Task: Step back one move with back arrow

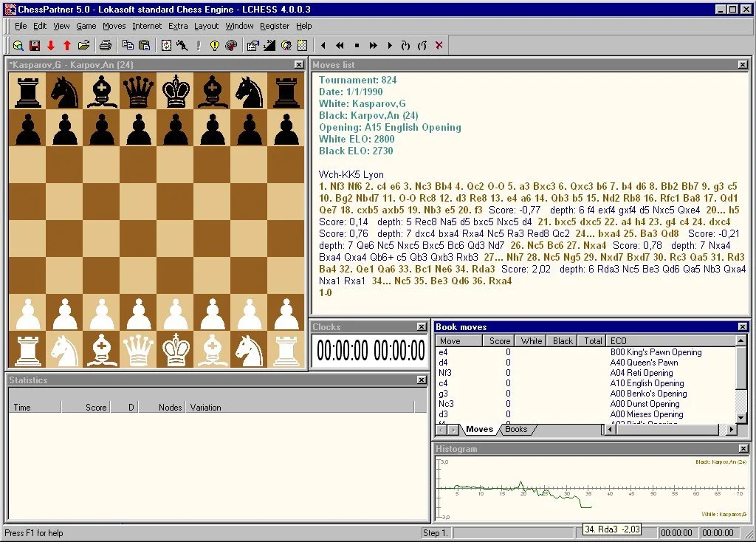Action: pyautogui.click(x=323, y=45)
